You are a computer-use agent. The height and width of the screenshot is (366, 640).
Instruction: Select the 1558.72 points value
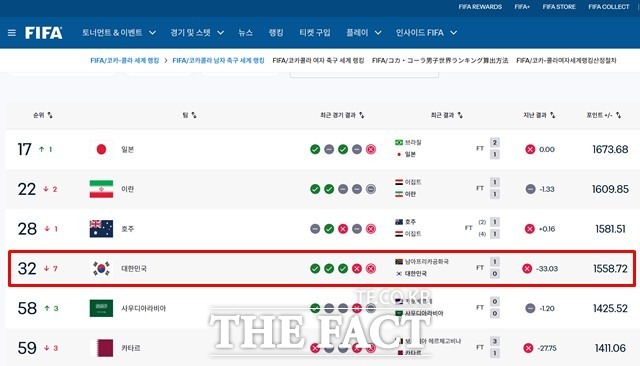tap(610, 268)
